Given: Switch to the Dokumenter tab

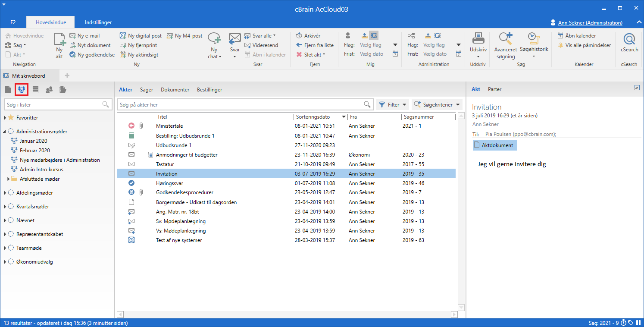Looking at the screenshot, I should click(x=175, y=90).
